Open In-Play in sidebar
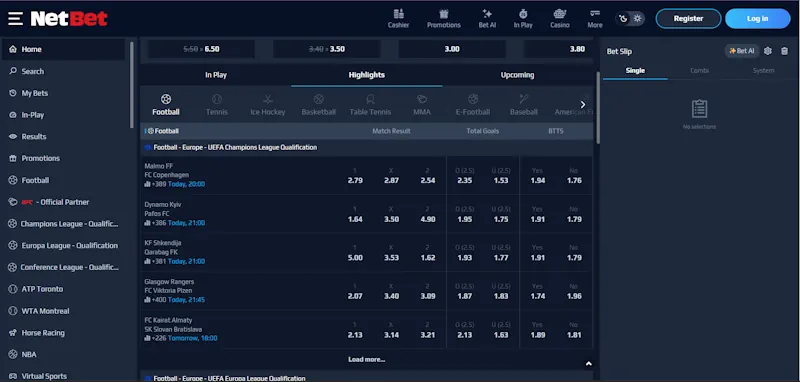Viewport: 800px width, 382px height. click(63, 115)
